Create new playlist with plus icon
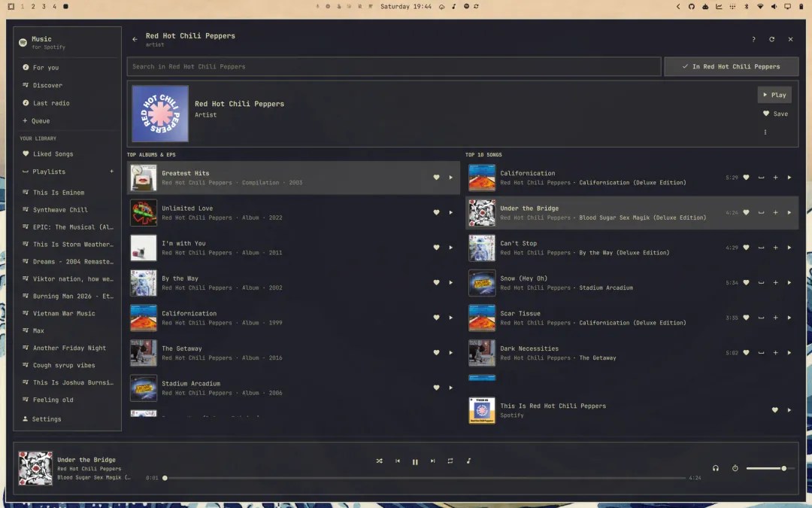 (x=111, y=171)
